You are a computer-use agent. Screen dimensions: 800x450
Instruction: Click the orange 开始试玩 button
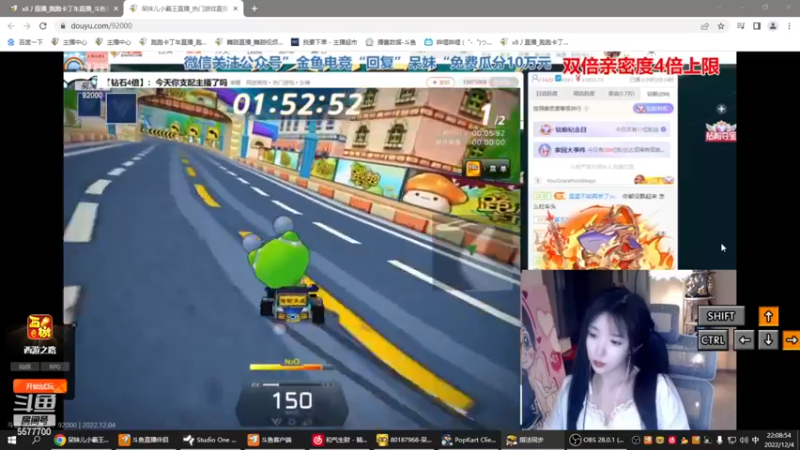point(40,386)
